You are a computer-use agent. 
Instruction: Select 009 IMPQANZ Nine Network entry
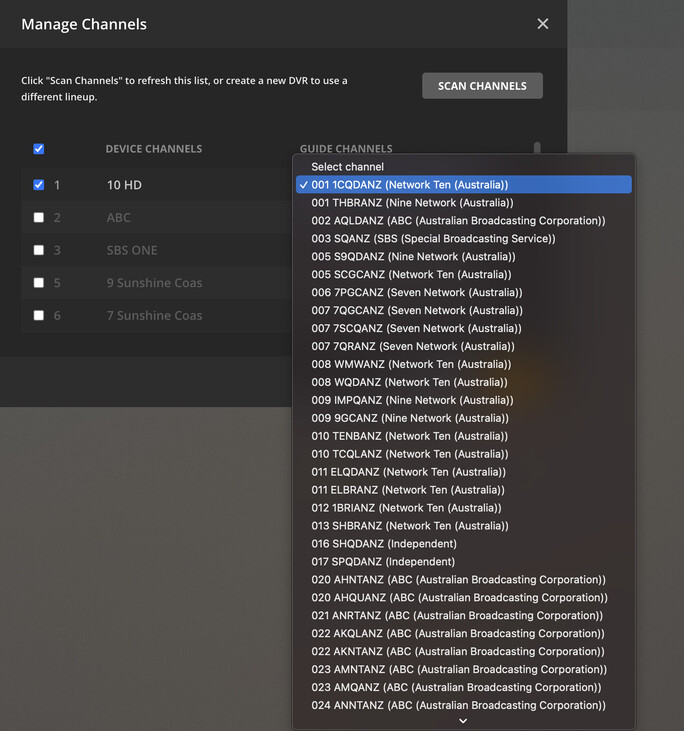(x=412, y=400)
